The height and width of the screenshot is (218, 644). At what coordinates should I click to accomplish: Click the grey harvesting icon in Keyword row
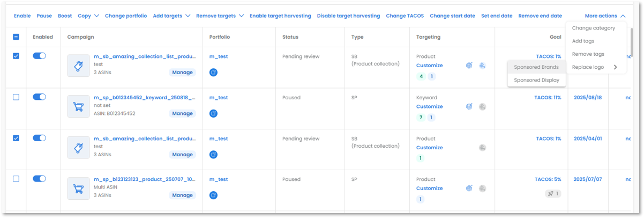pyautogui.click(x=482, y=106)
